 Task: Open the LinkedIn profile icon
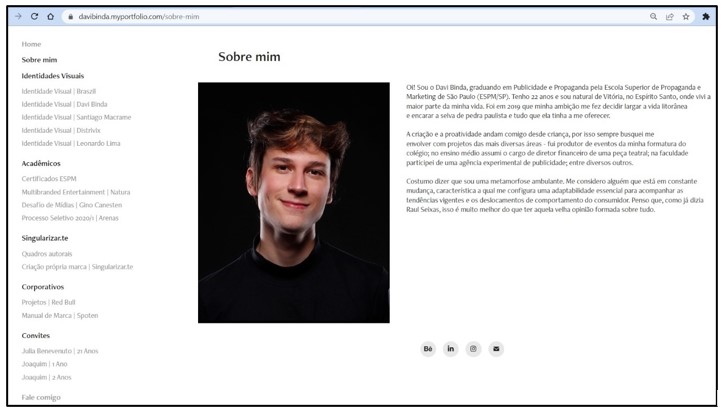pyautogui.click(x=451, y=348)
